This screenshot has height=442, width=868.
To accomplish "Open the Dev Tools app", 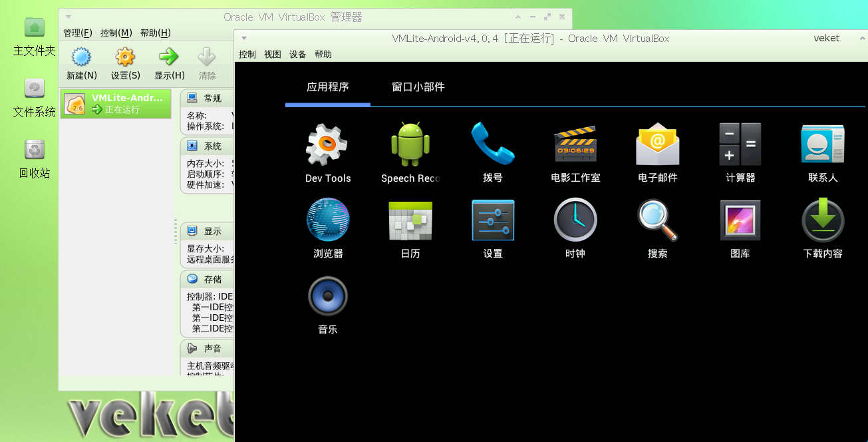I will [327, 152].
